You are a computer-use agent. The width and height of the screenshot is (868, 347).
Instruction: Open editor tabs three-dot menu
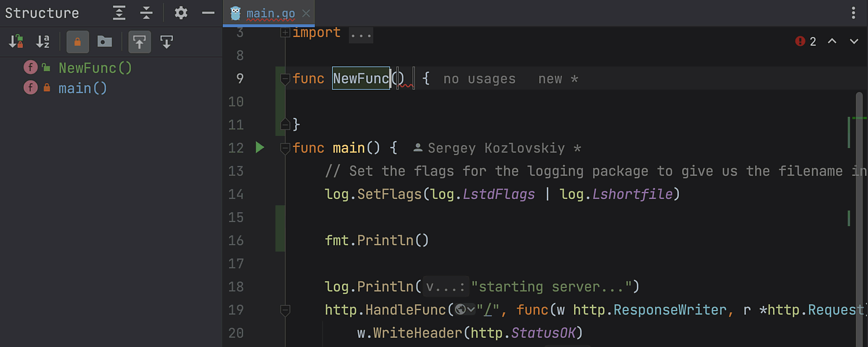pos(854,13)
